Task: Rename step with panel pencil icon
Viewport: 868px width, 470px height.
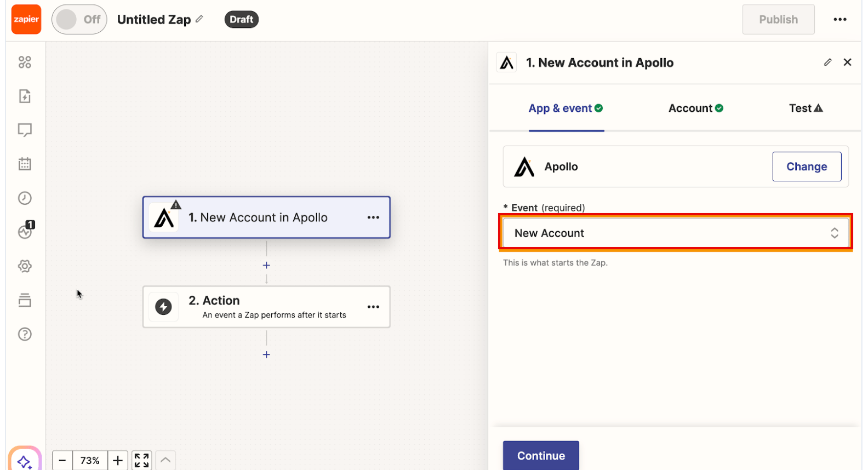Action: 827,62
